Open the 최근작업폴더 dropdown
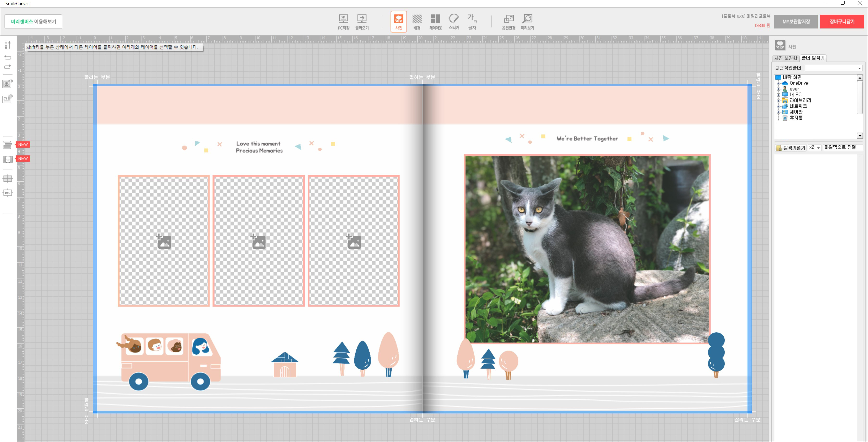Viewport: 868px width, 442px height. pos(834,68)
